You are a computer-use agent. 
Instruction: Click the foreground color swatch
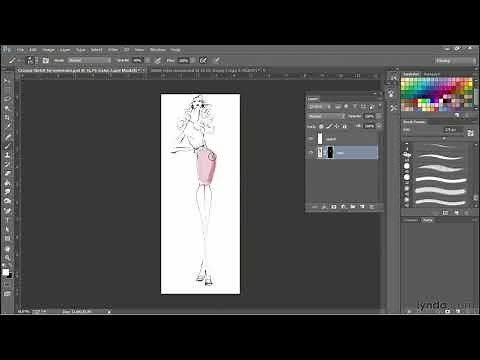pos(6,272)
